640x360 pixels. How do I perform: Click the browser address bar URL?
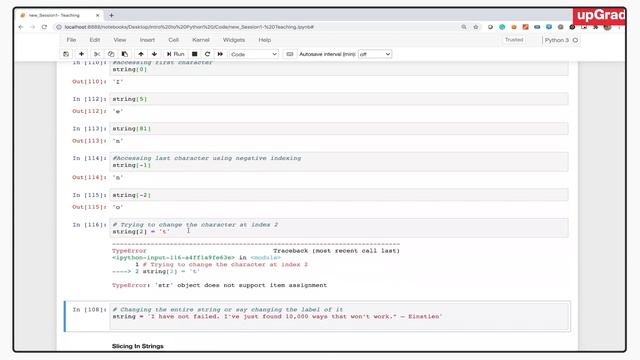tap(189, 27)
